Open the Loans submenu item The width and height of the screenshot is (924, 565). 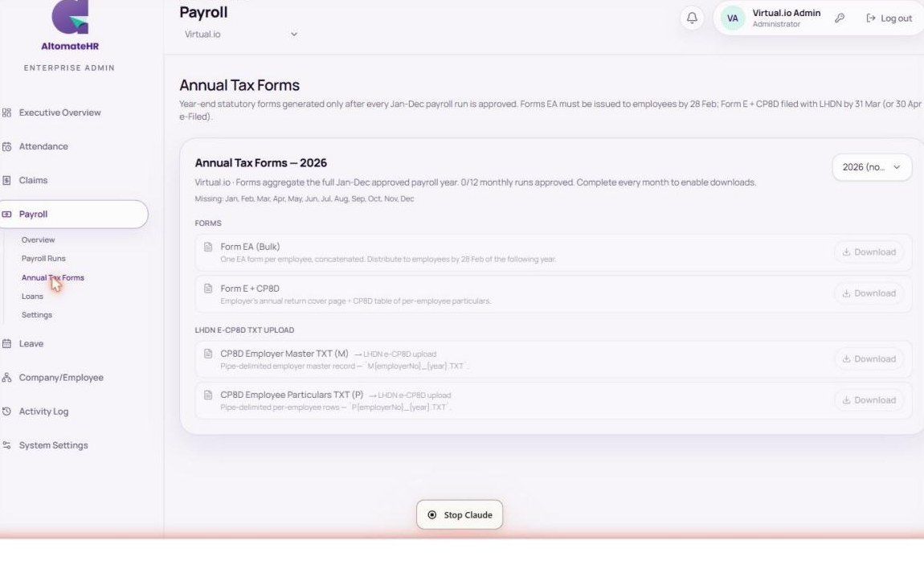[x=32, y=297]
